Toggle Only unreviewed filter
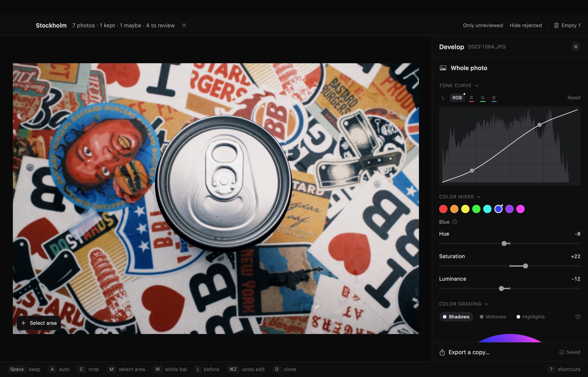Viewport: 588px width, 377px height. point(483,26)
